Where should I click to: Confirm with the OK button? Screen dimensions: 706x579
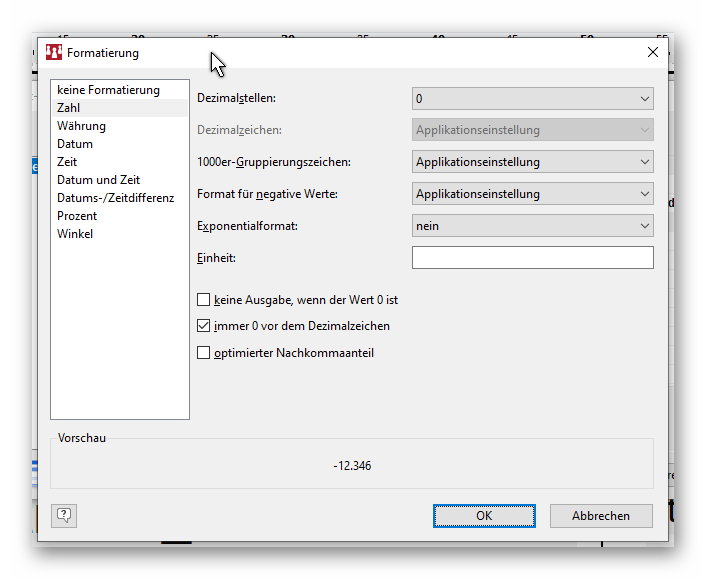[x=484, y=516]
